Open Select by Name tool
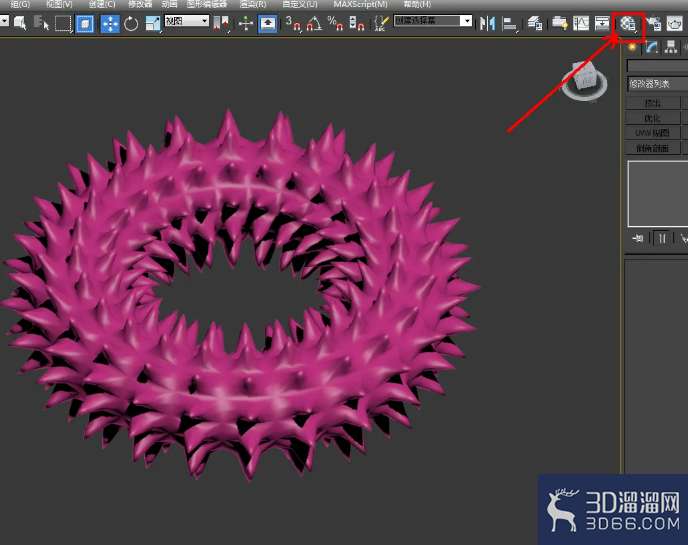 point(42,23)
